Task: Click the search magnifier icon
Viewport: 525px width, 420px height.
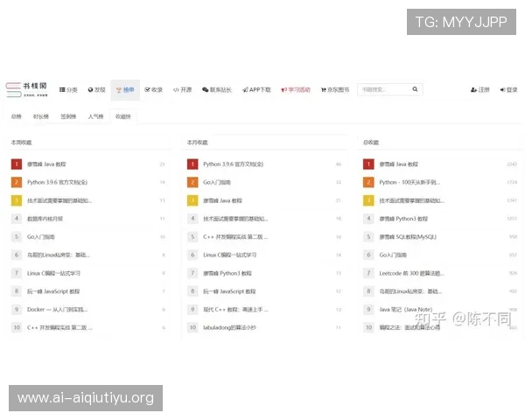Action: pos(415,89)
